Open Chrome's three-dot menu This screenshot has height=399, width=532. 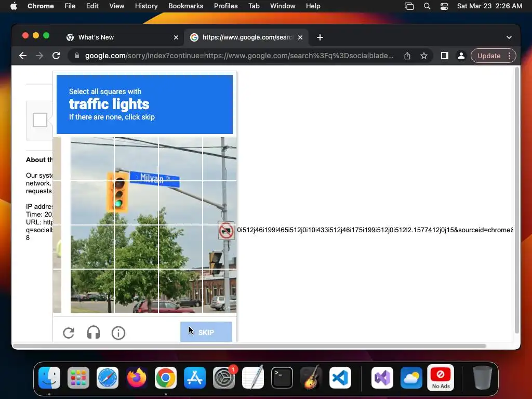509,56
